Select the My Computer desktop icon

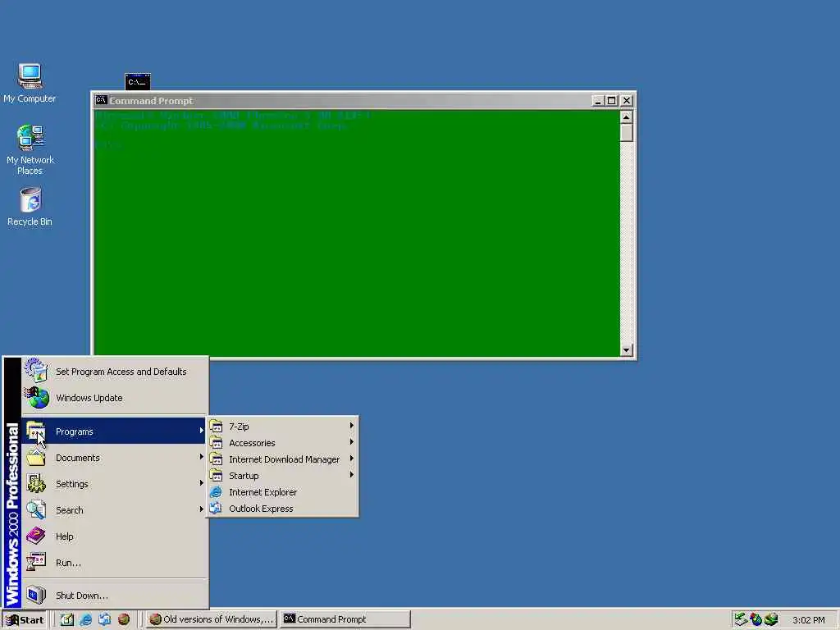tap(30, 83)
